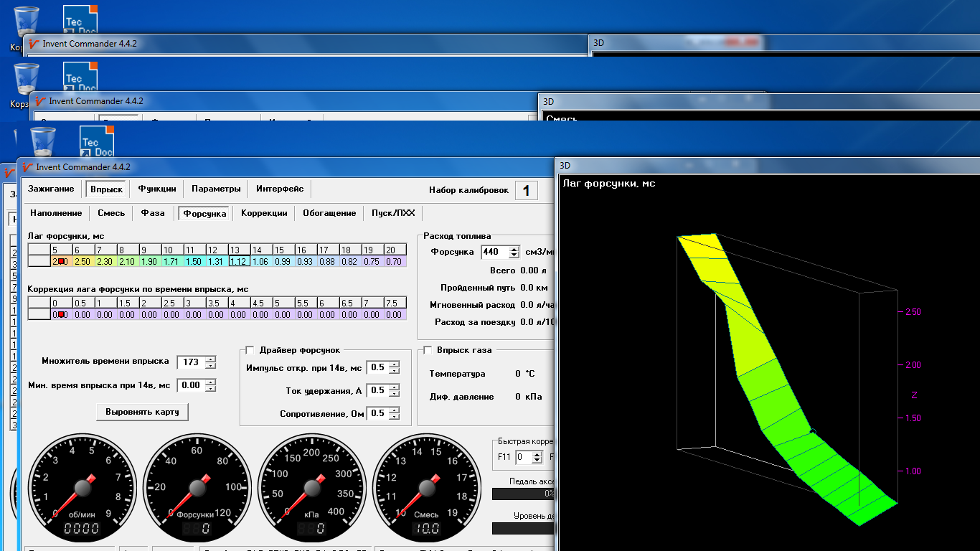The width and height of the screenshot is (980, 551).
Task: Select the 1.12 cell under column 13
Action: (238, 262)
